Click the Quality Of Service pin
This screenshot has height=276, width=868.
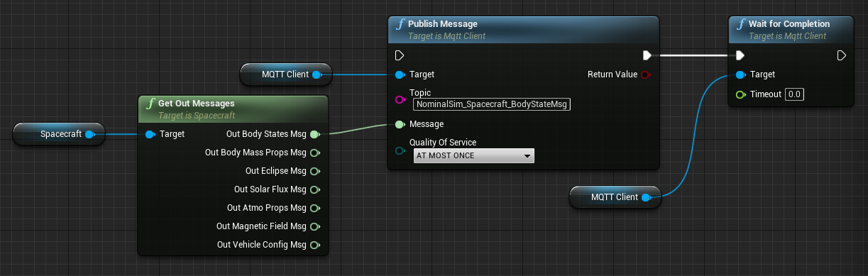(x=400, y=150)
